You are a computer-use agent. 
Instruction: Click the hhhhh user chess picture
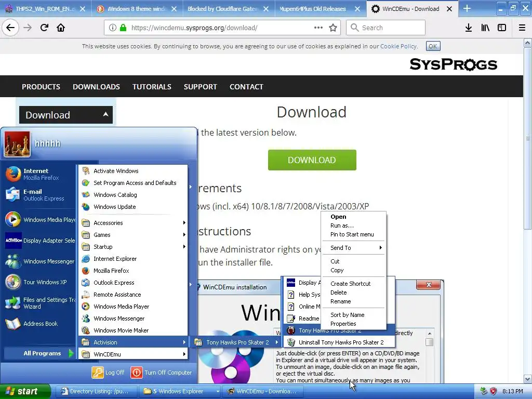pyautogui.click(x=17, y=144)
